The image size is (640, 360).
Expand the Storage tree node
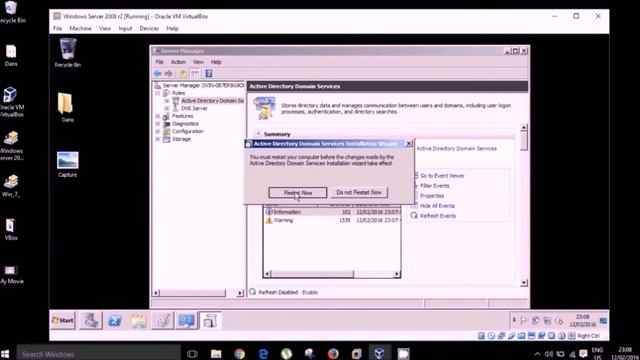click(x=158, y=139)
